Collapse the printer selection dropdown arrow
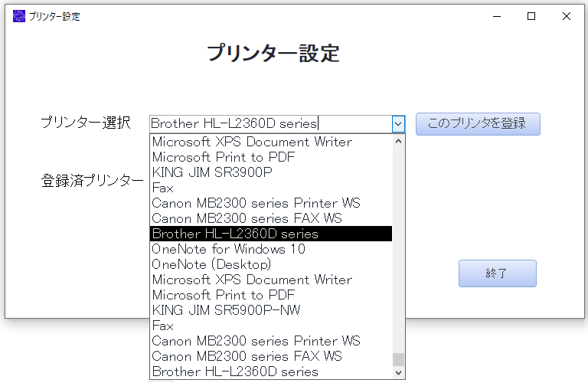The image size is (588, 383). point(398,124)
